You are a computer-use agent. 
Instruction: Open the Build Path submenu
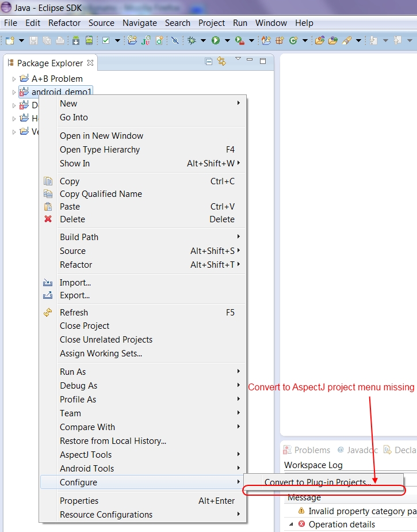[143, 237]
